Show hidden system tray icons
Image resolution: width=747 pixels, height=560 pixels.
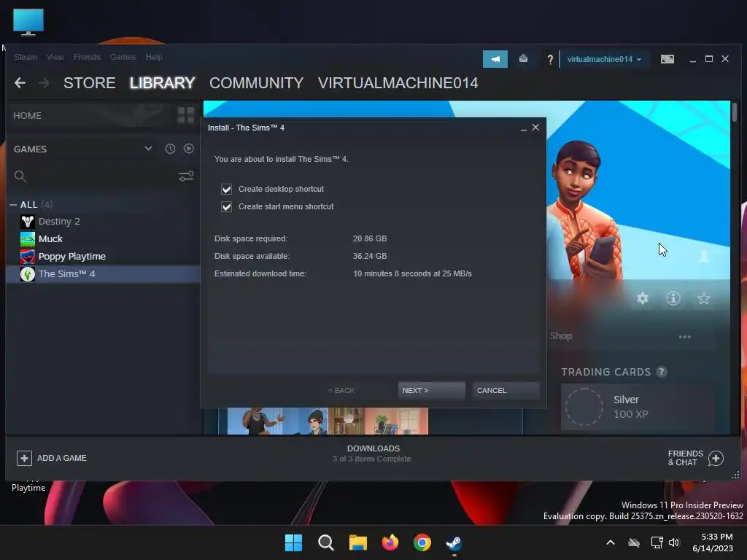(611, 542)
